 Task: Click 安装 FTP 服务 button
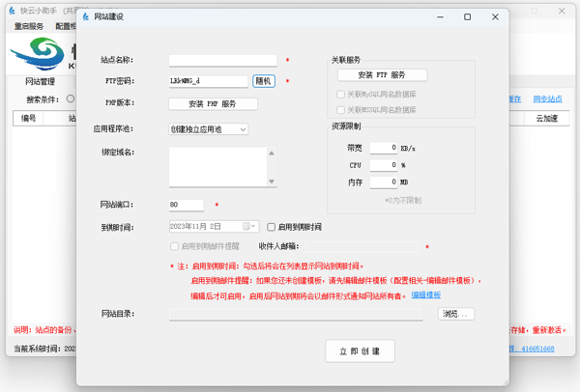381,74
